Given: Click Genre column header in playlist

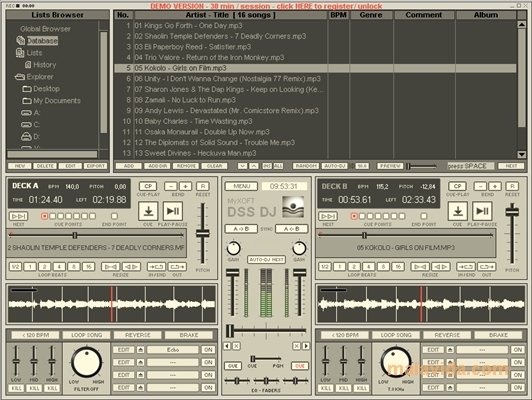Looking at the screenshot, I should (371, 15).
